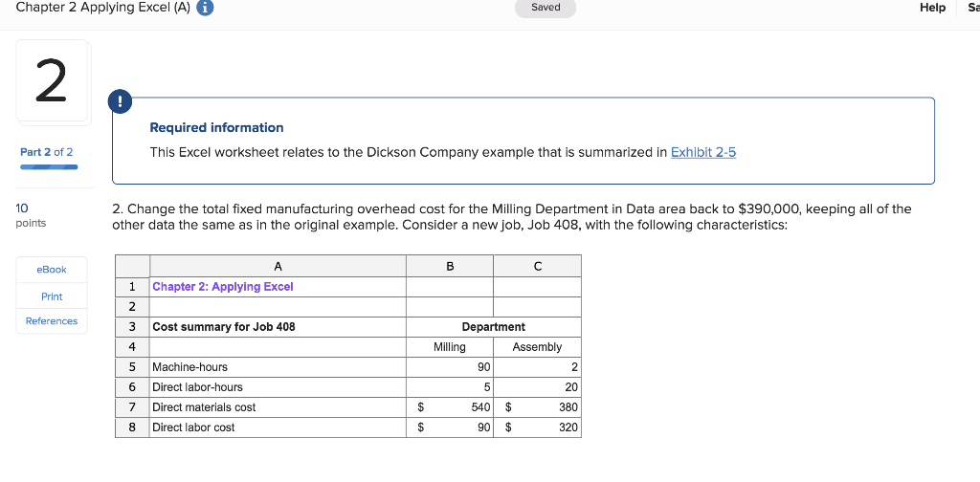Click the Milling direct labor-hours value 5
The image size is (980, 482).
coord(450,387)
